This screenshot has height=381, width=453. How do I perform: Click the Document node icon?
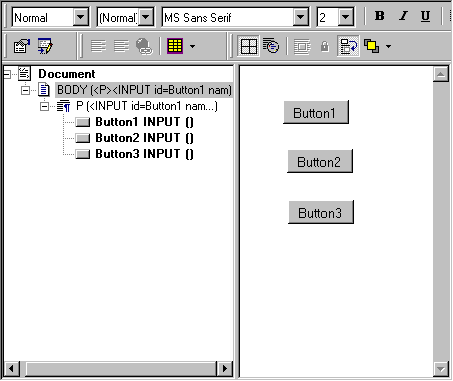tap(24, 74)
